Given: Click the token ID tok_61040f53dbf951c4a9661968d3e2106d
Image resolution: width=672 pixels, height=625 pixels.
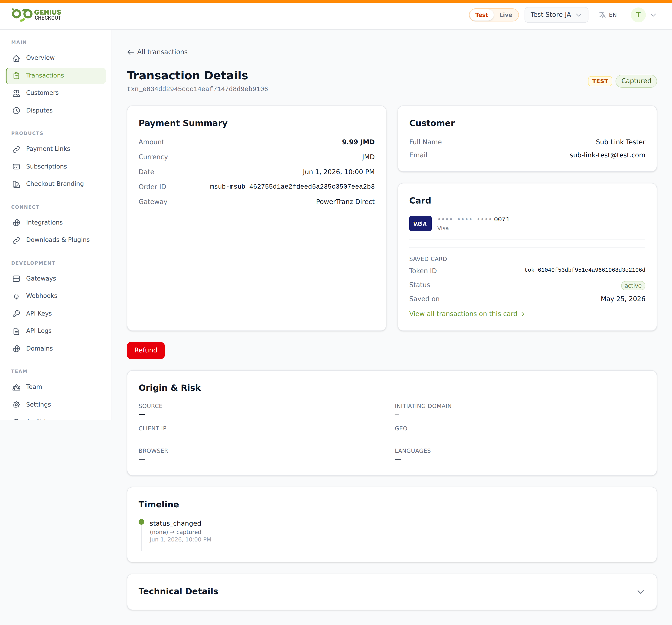Looking at the screenshot, I should pyautogui.click(x=584, y=270).
